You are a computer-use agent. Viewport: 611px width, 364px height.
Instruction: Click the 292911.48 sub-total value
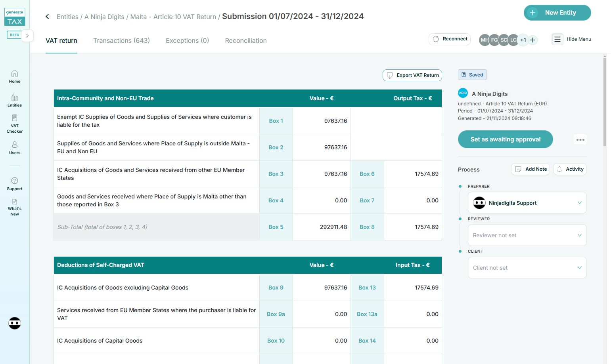pyautogui.click(x=333, y=227)
